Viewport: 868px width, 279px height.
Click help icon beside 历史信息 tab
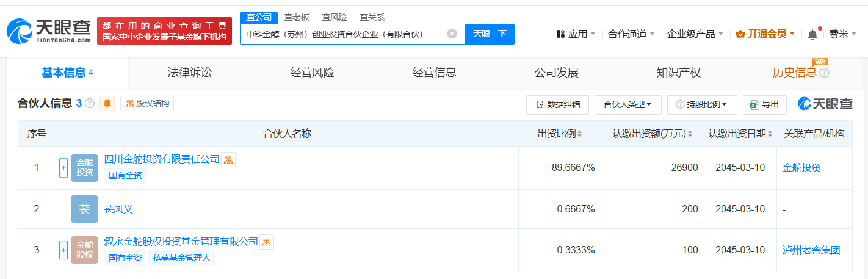point(824,73)
